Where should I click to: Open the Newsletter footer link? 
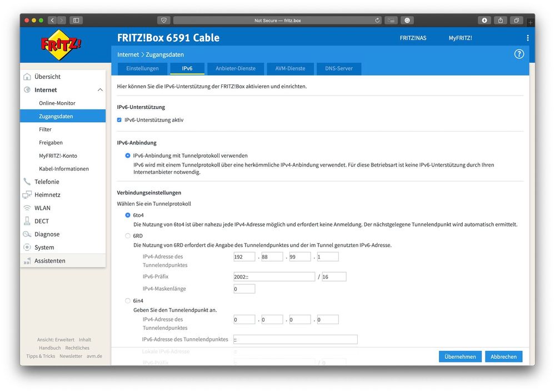71,356
